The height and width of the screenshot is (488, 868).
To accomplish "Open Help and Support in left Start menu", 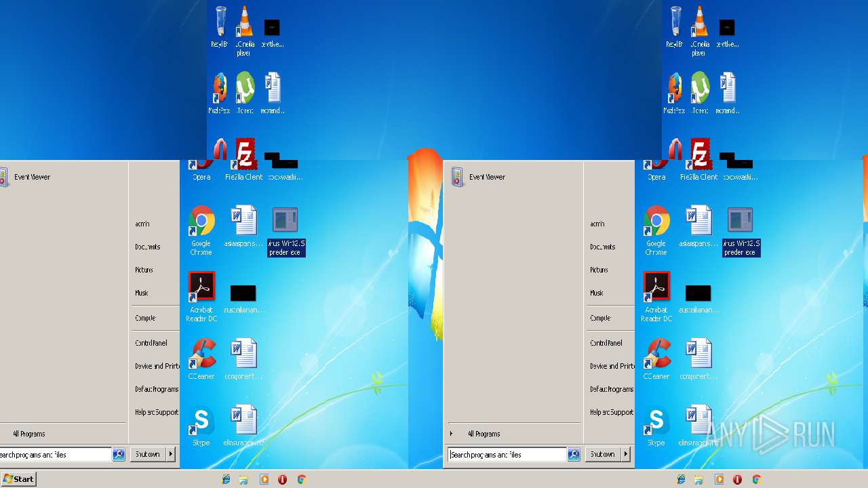I will pos(155,412).
